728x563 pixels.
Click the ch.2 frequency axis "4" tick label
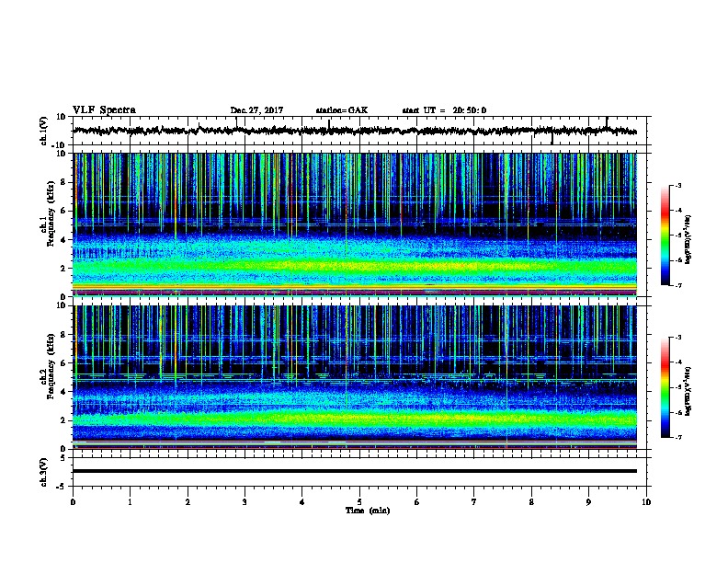(x=64, y=392)
